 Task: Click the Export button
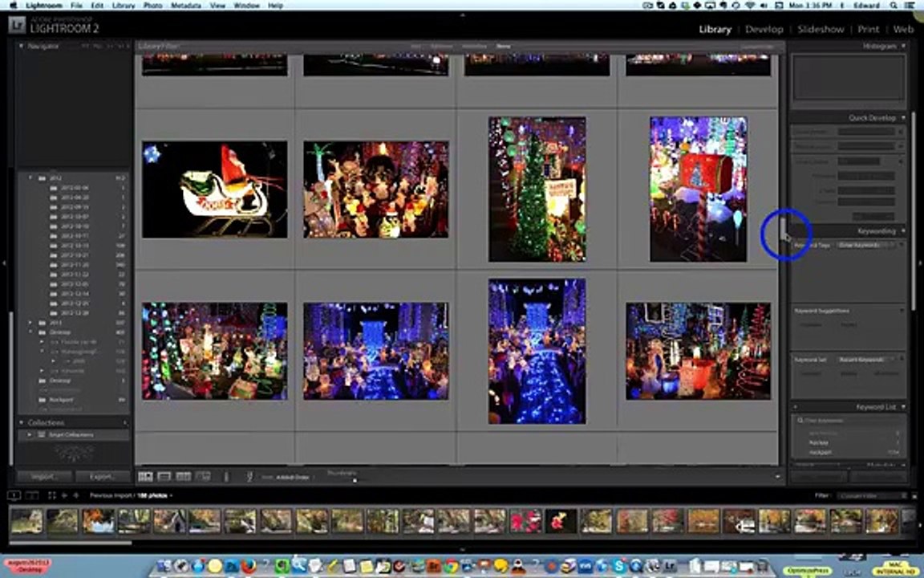tap(102, 477)
